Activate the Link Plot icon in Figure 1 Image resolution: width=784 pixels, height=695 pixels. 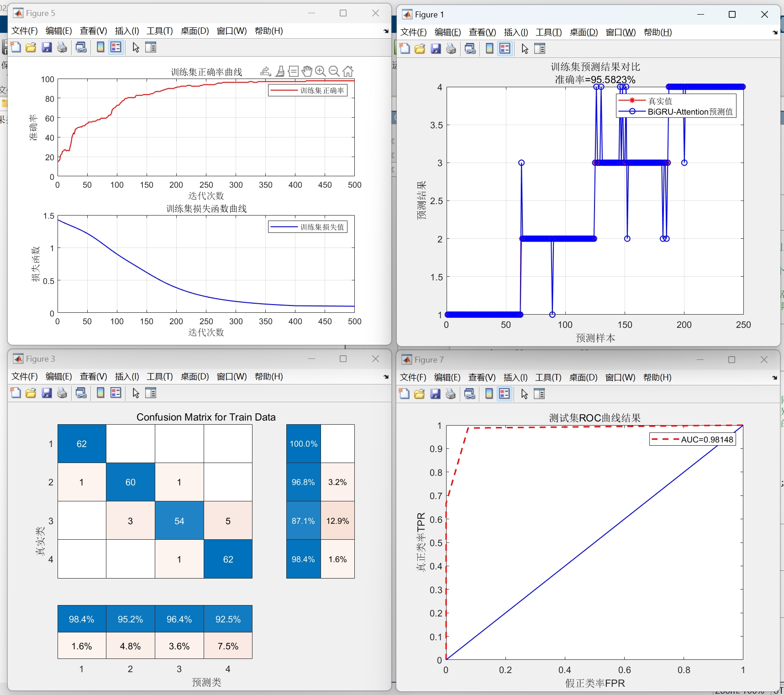point(470,48)
